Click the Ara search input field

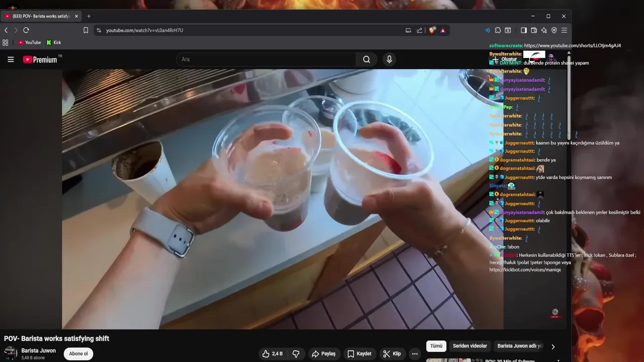267,59
